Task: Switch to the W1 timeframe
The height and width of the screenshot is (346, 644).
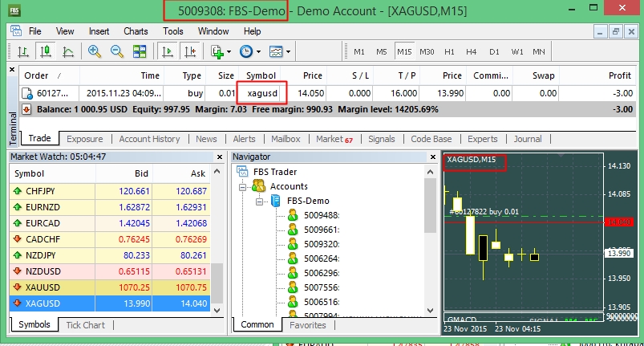Action: tap(517, 51)
